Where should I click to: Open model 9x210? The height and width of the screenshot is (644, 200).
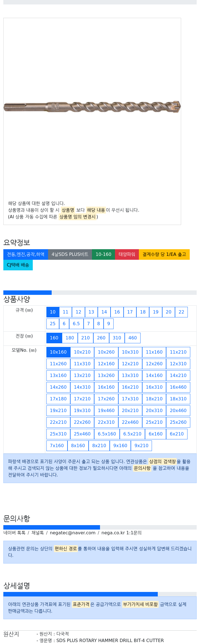141,446
